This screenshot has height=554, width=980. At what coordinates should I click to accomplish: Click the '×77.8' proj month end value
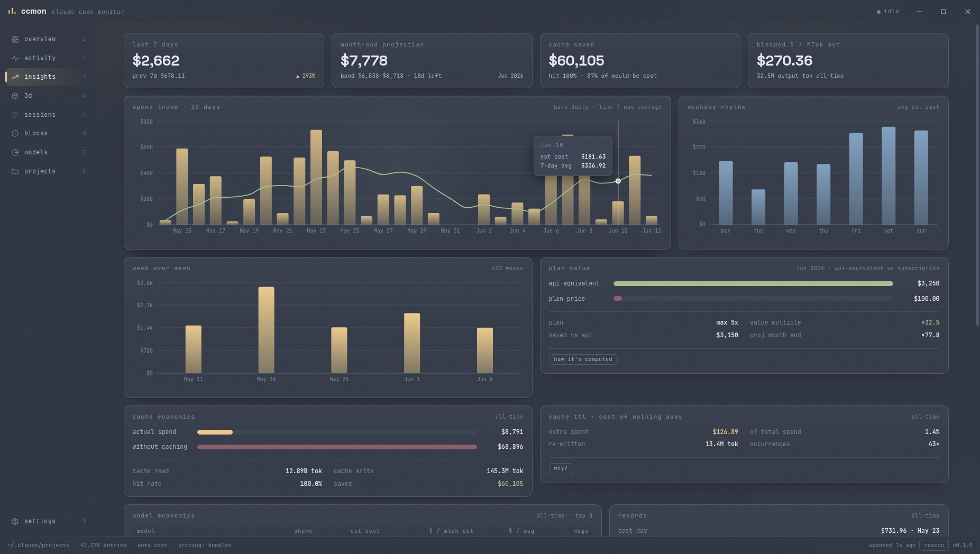[x=930, y=335]
